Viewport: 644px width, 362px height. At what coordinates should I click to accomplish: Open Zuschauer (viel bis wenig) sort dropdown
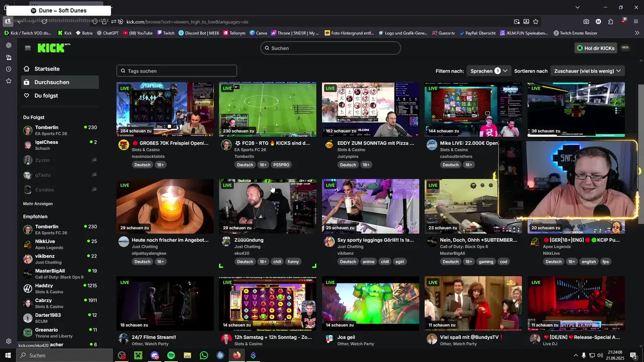coord(588,71)
